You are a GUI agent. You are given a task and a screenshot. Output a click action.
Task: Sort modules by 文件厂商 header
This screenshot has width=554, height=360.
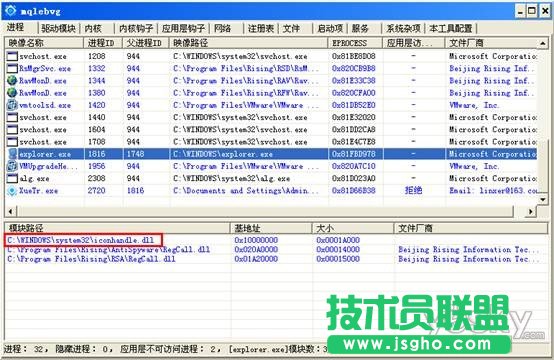[x=471, y=228]
